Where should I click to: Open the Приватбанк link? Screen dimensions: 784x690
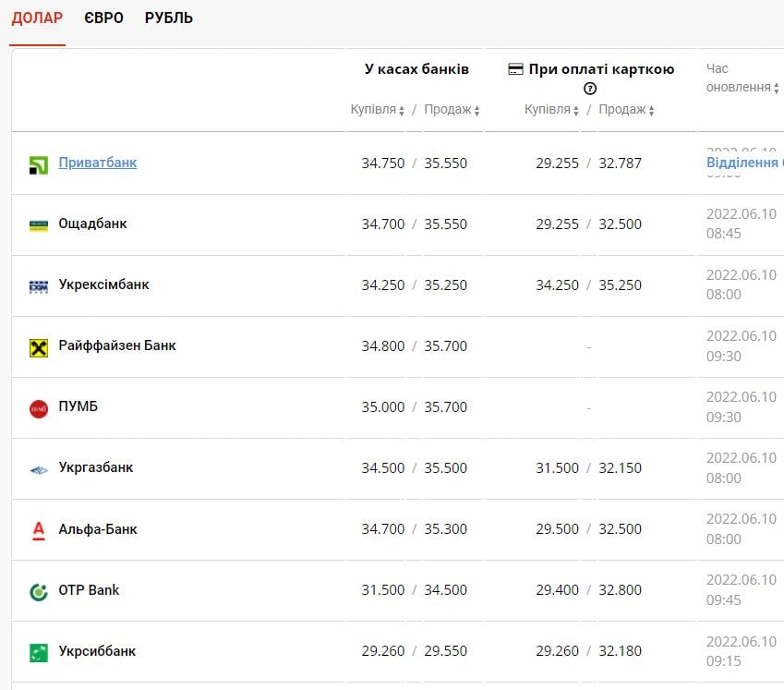click(97, 163)
